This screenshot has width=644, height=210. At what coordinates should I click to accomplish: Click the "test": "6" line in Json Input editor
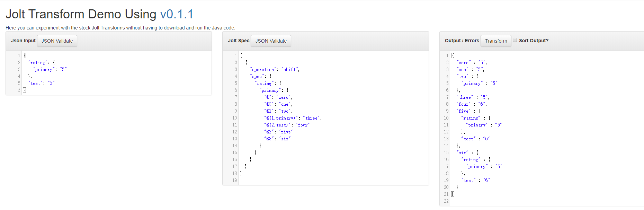(x=41, y=83)
